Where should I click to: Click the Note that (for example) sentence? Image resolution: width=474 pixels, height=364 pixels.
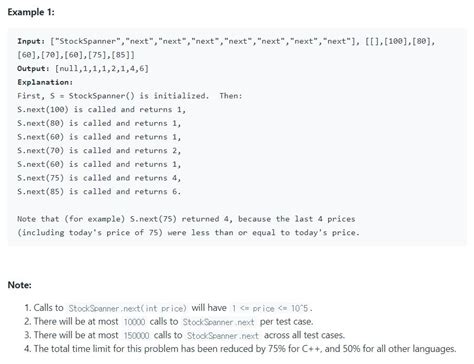tap(188, 226)
